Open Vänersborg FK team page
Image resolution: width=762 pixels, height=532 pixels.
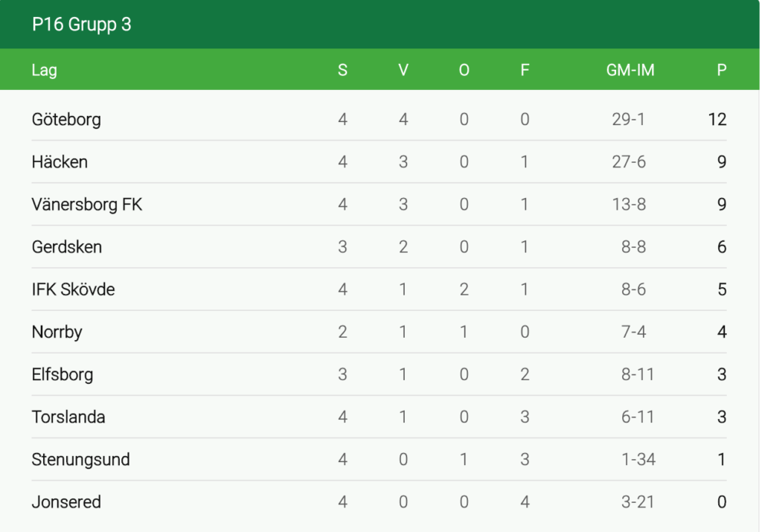click(87, 205)
